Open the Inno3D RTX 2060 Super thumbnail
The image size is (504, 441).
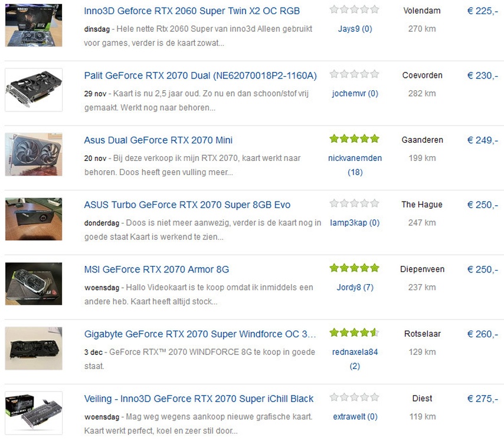pos(34,25)
